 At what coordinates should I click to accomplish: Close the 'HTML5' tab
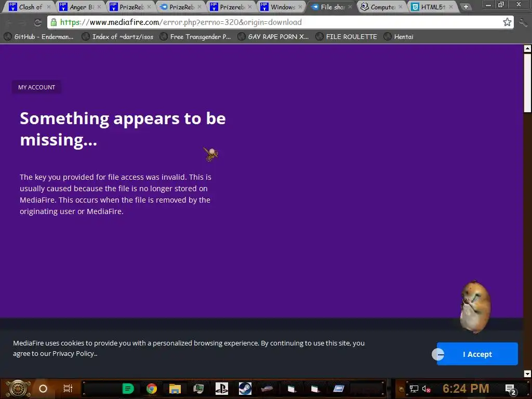451,7
